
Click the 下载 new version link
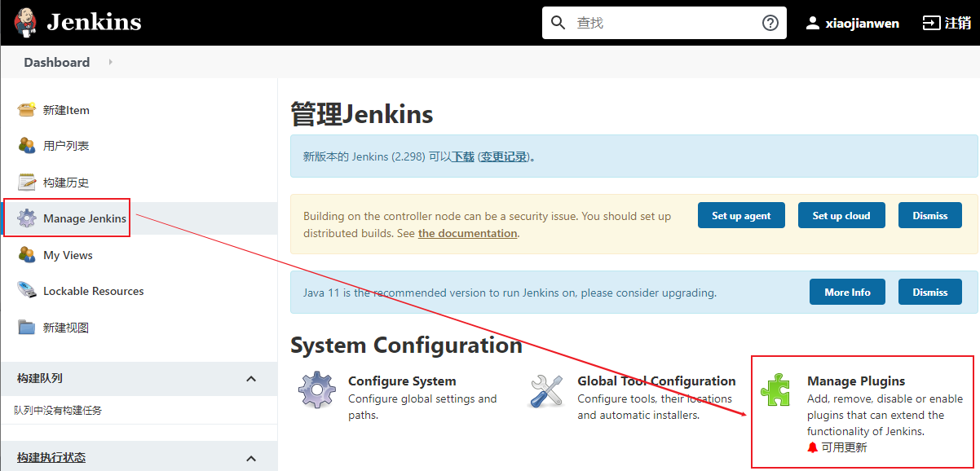(463, 156)
